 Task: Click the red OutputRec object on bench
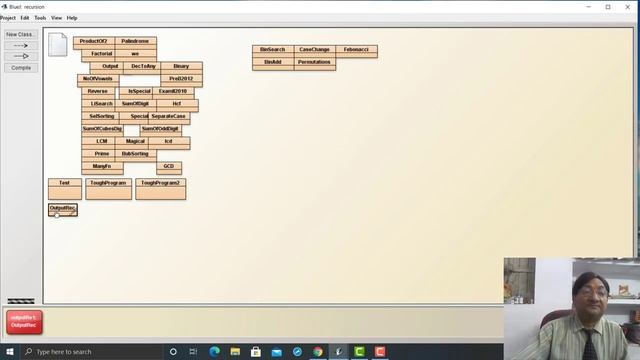tap(24, 322)
